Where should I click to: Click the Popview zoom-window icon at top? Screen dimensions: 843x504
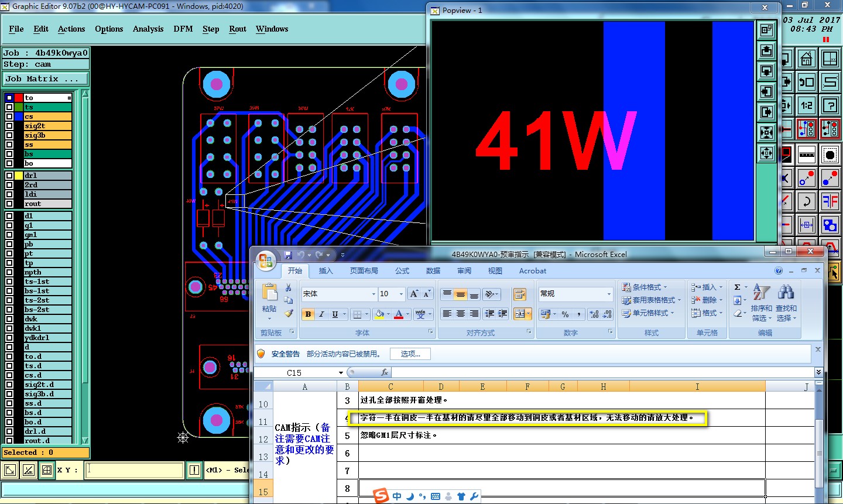(x=766, y=30)
